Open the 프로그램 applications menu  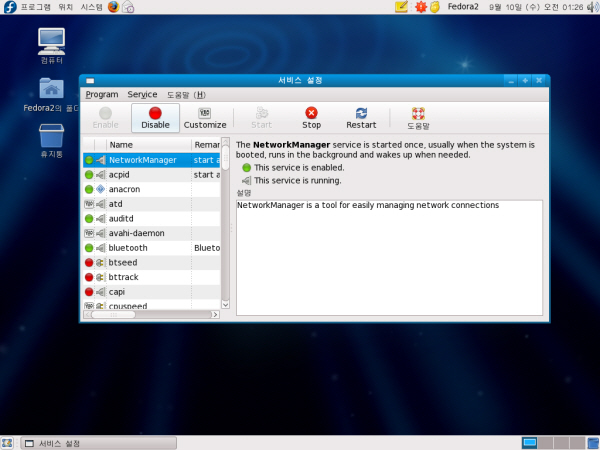(x=36, y=7)
